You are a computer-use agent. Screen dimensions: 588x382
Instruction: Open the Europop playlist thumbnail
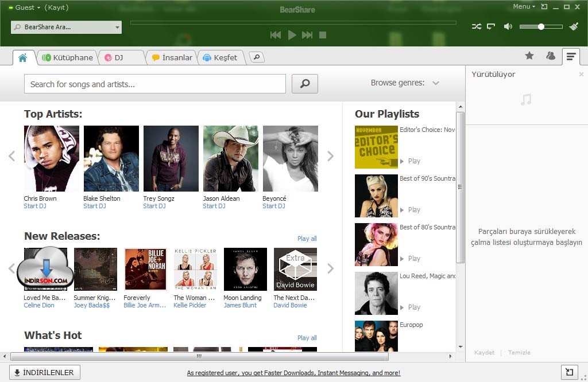click(x=376, y=336)
